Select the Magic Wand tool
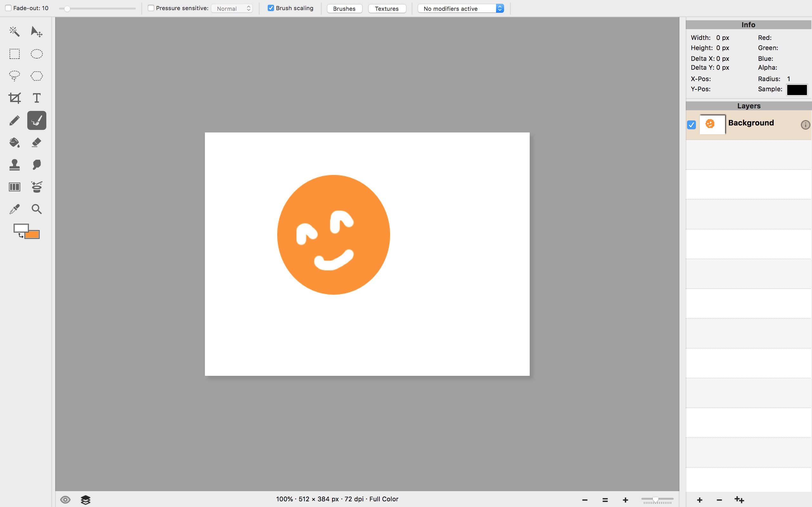The image size is (812, 507). (14, 31)
